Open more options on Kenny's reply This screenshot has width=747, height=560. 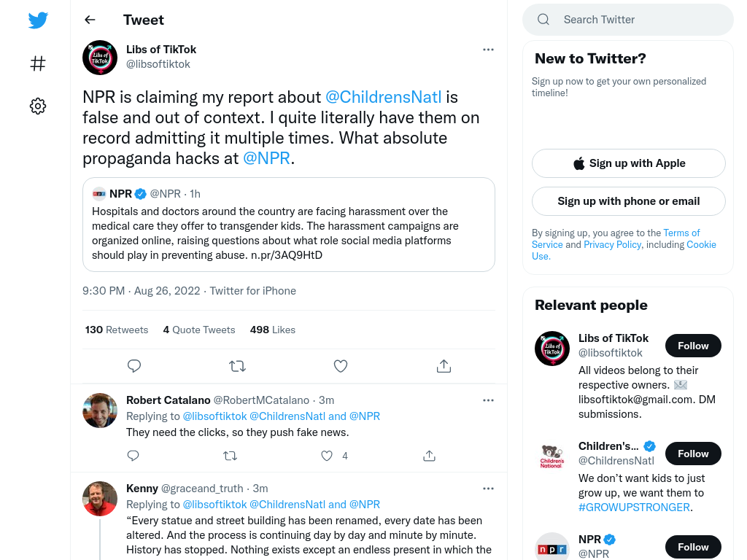pos(488,489)
